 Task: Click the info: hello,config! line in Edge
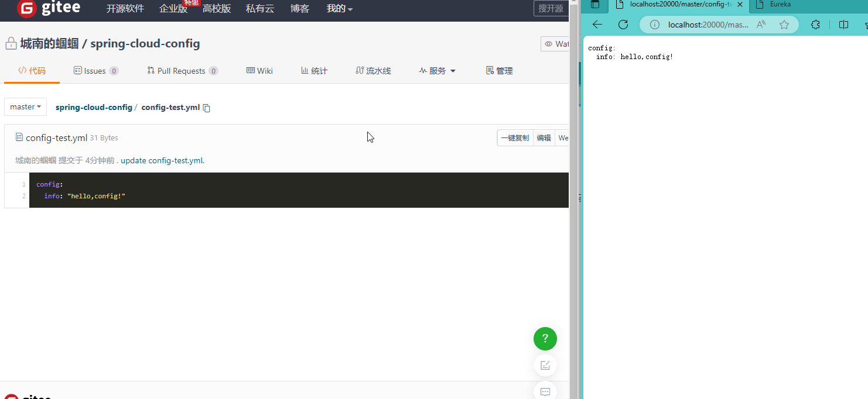pos(635,57)
